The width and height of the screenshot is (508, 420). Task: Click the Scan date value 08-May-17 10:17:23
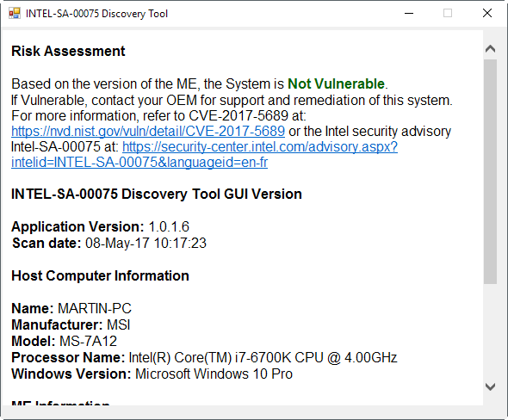tap(146, 244)
